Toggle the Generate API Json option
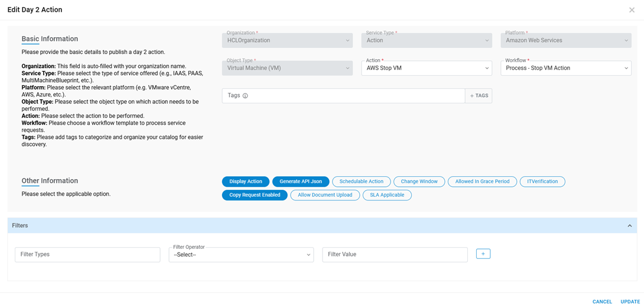The image size is (644, 308). tap(301, 181)
